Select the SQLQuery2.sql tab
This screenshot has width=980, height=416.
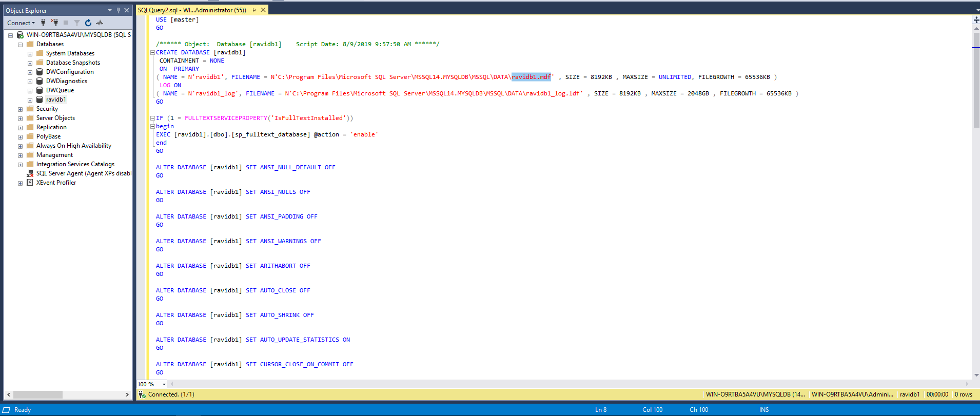tap(192, 10)
